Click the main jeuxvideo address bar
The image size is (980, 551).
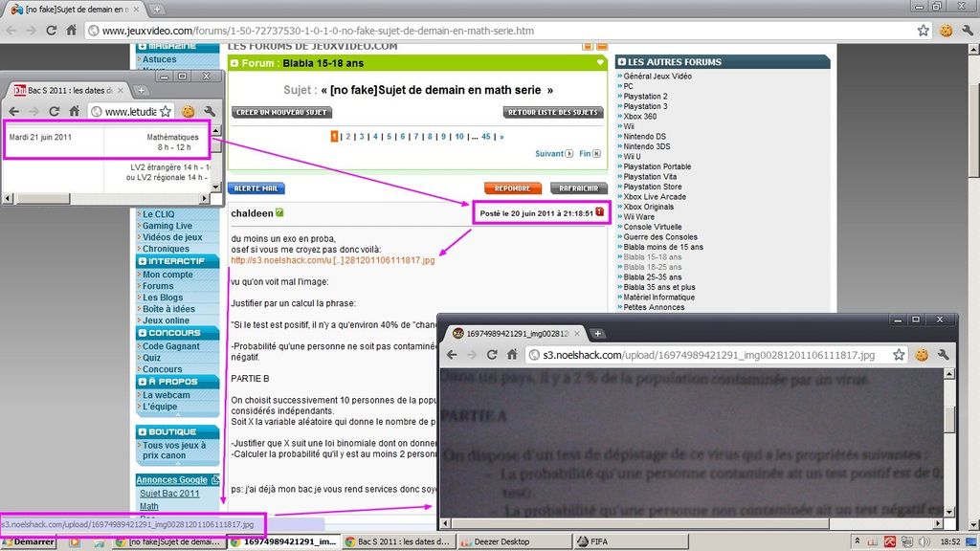pos(509,31)
